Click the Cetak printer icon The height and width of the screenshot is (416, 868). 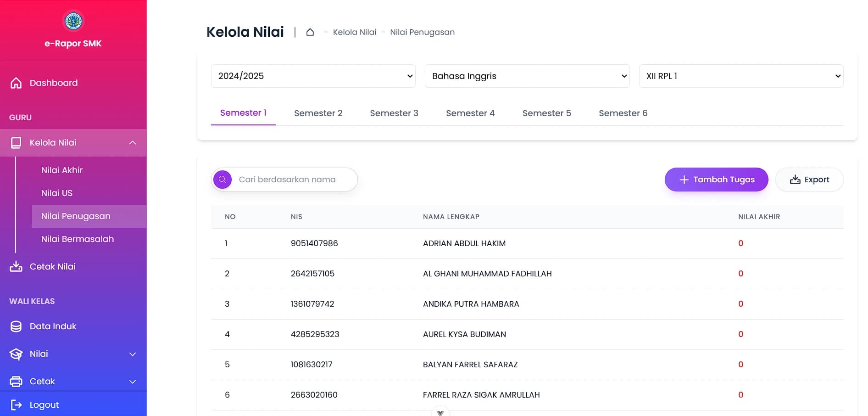[x=16, y=382]
